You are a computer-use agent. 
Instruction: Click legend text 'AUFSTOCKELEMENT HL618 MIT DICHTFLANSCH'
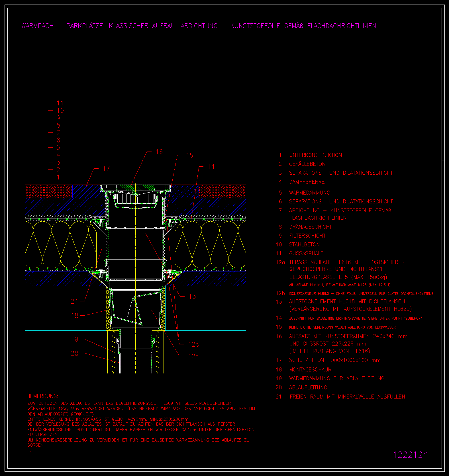tap(347, 302)
